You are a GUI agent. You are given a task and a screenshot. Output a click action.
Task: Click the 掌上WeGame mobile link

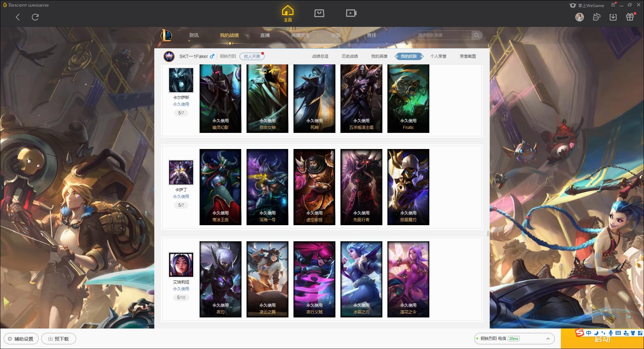[x=587, y=5]
